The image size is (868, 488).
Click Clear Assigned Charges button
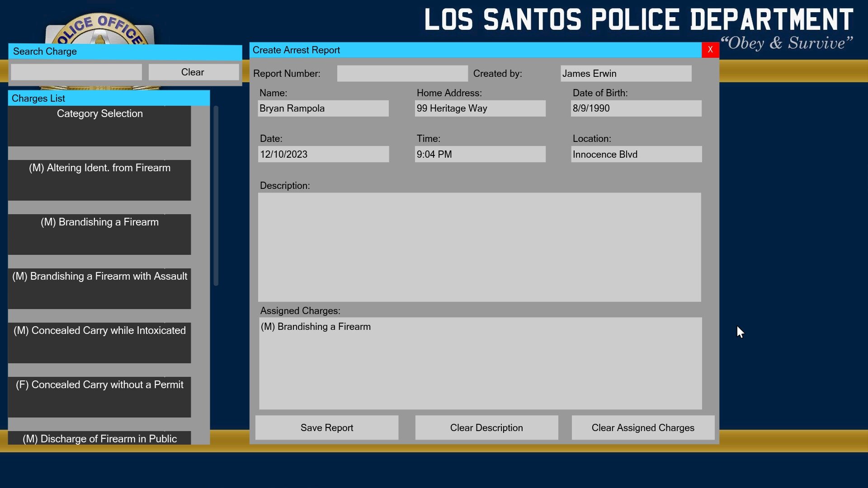[642, 427]
